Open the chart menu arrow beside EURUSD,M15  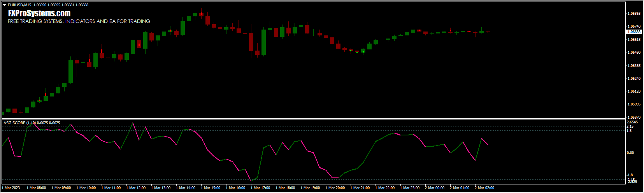pos(4,5)
